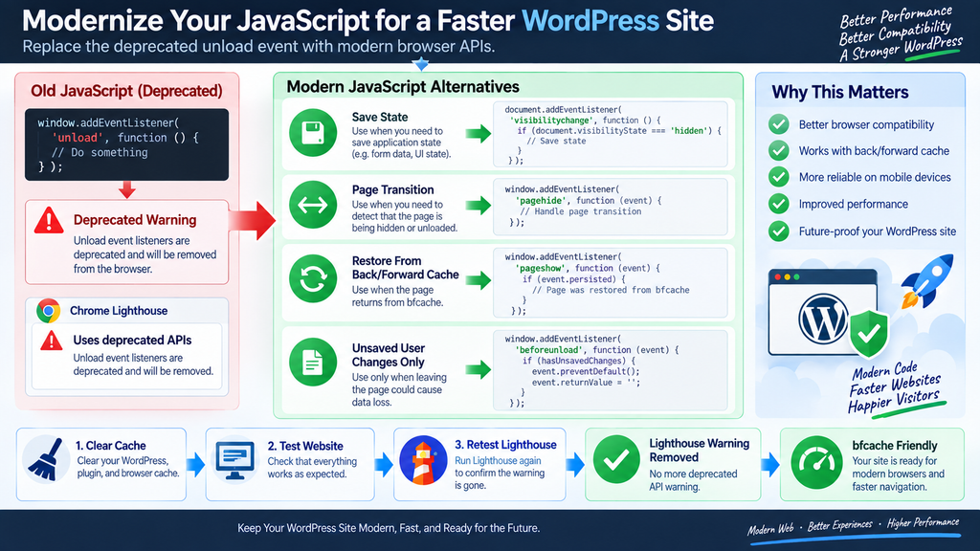This screenshot has height=551, width=980.
Task: Click the '3. Retest Lighthouse' step title
Action: [505, 444]
